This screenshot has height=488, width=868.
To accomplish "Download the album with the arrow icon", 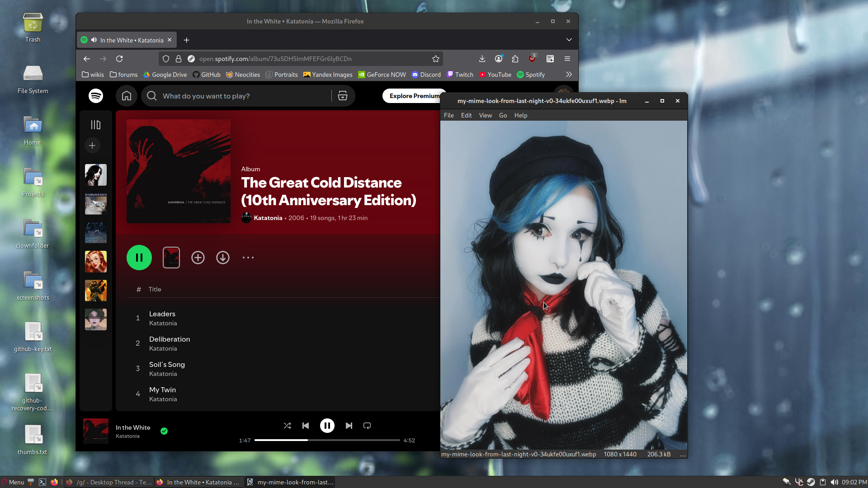I will point(222,258).
